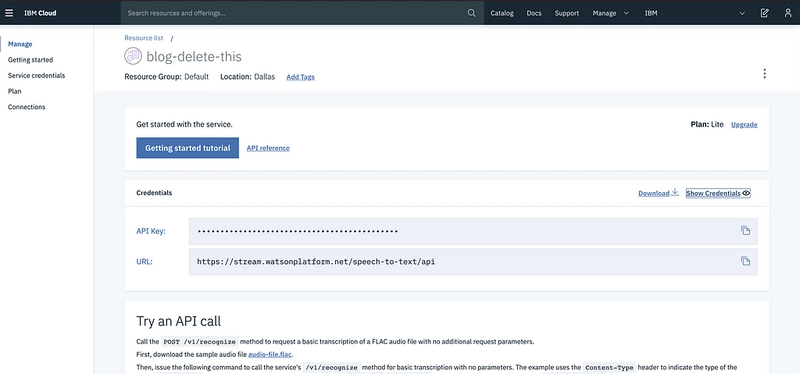The width and height of the screenshot is (800, 374).
Task: Copy the API Key value
Action: click(x=745, y=230)
